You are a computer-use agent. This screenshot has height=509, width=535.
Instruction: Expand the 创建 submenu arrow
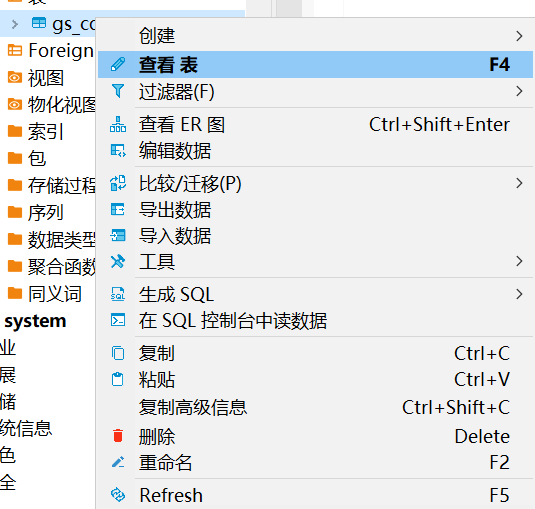point(519,36)
